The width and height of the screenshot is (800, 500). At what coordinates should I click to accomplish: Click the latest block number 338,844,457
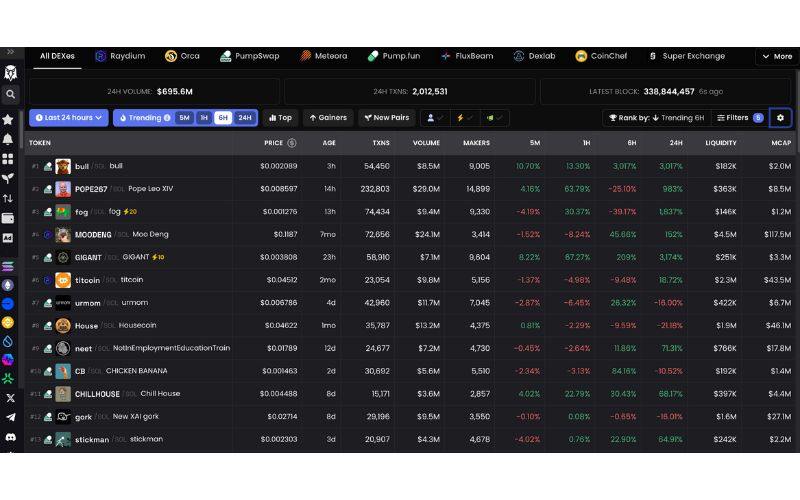tap(668, 92)
